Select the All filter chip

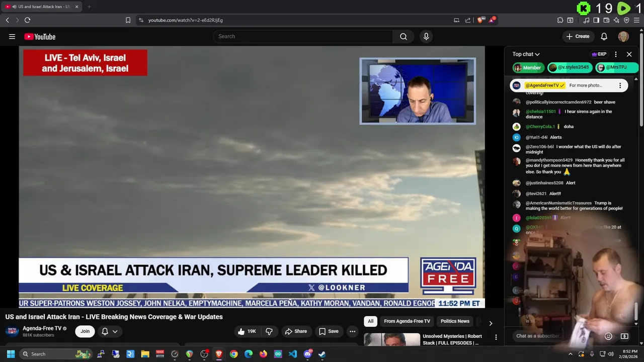[370, 321]
